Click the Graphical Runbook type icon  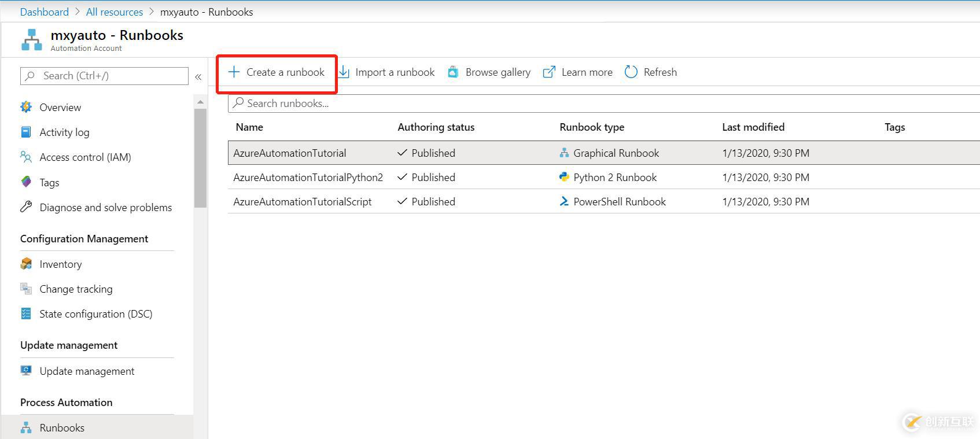(x=564, y=153)
